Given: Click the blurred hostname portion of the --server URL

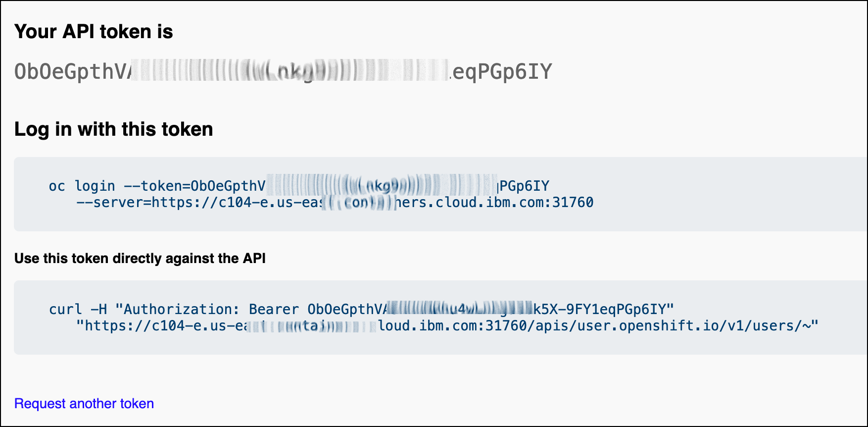Looking at the screenshot, I should tap(359, 203).
